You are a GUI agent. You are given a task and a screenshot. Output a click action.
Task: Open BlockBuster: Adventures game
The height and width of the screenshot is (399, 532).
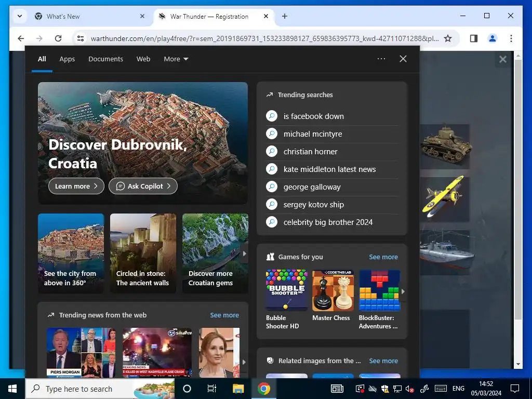pyautogui.click(x=380, y=300)
